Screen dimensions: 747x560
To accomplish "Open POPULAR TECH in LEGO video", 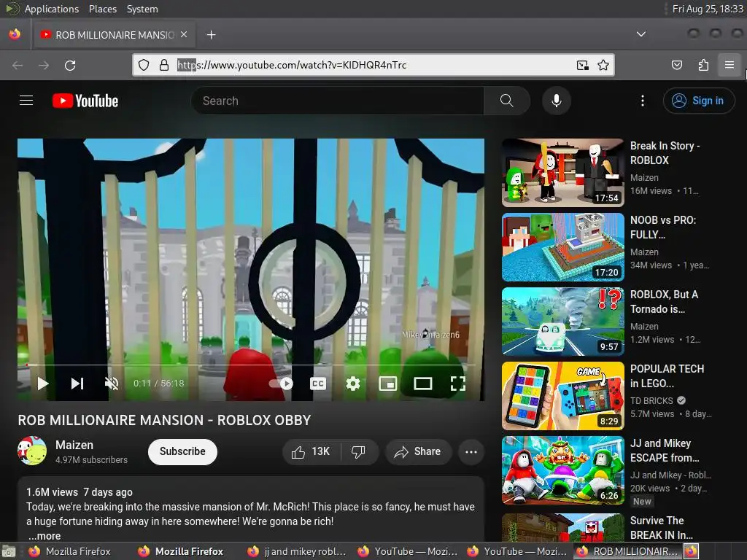I will tap(562, 396).
